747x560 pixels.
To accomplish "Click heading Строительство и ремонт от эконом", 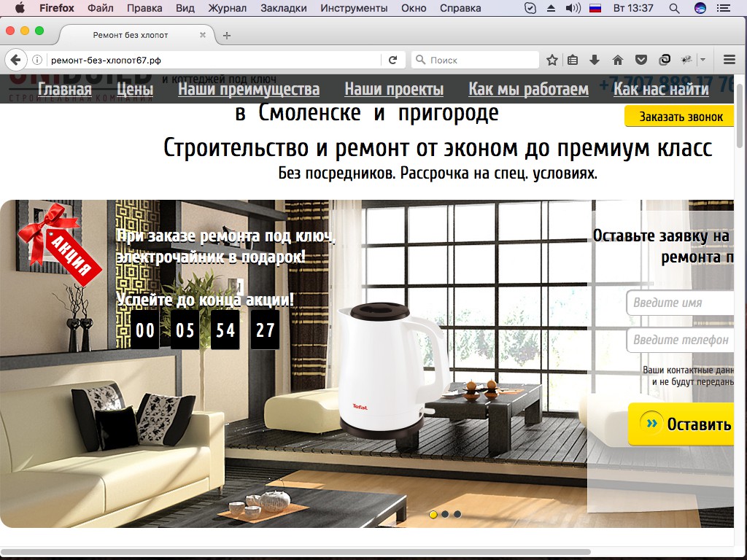I will click(x=438, y=148).
